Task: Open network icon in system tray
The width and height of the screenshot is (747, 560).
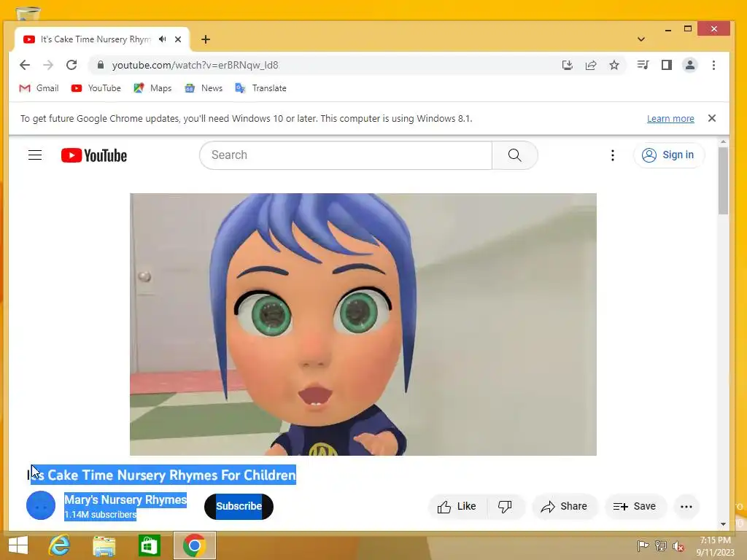Action: point(661,545)
